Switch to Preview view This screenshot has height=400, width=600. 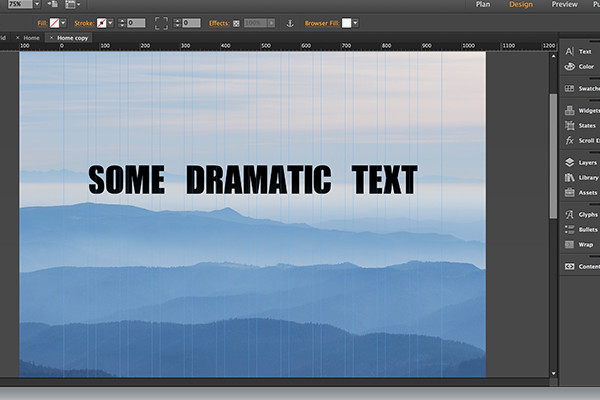coord(564,4)
